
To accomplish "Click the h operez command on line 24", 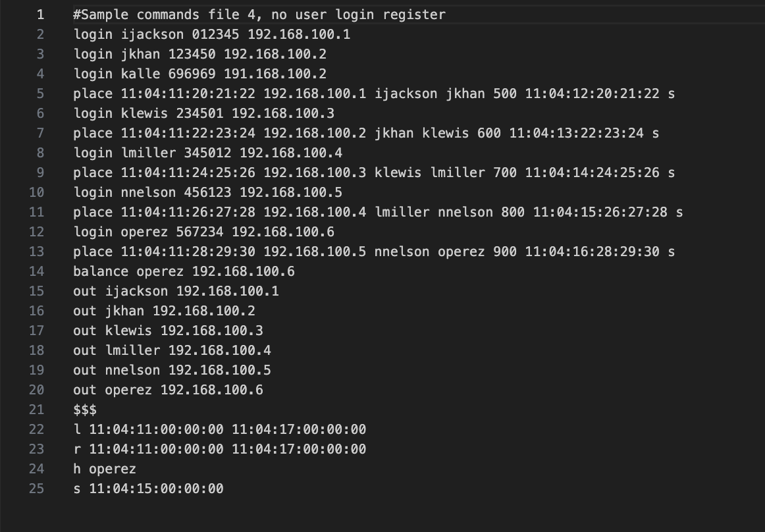I will point(105,469).
